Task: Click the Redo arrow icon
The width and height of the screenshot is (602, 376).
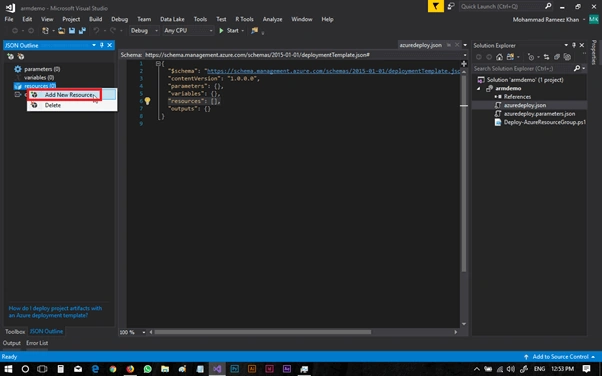Action: 112,31
